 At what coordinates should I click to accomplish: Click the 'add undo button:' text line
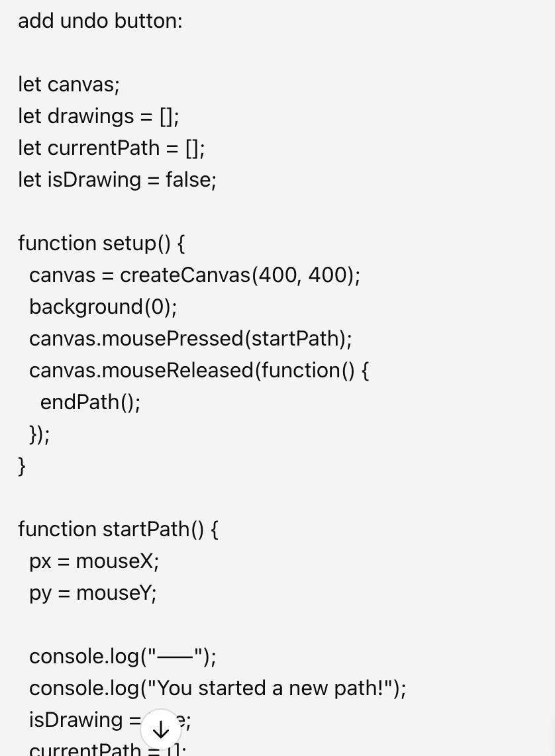coord(100,21)
